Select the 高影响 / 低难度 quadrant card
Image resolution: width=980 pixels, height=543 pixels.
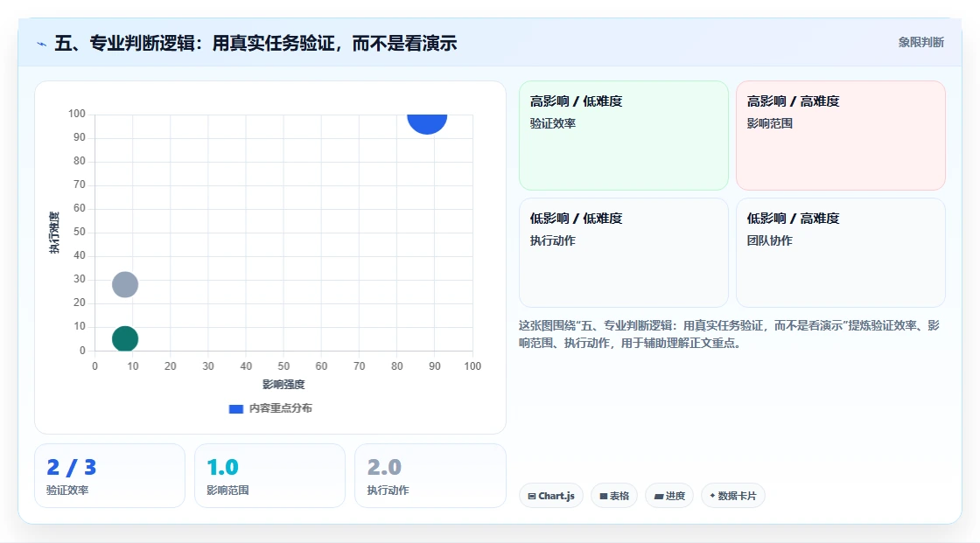[624, 135]
